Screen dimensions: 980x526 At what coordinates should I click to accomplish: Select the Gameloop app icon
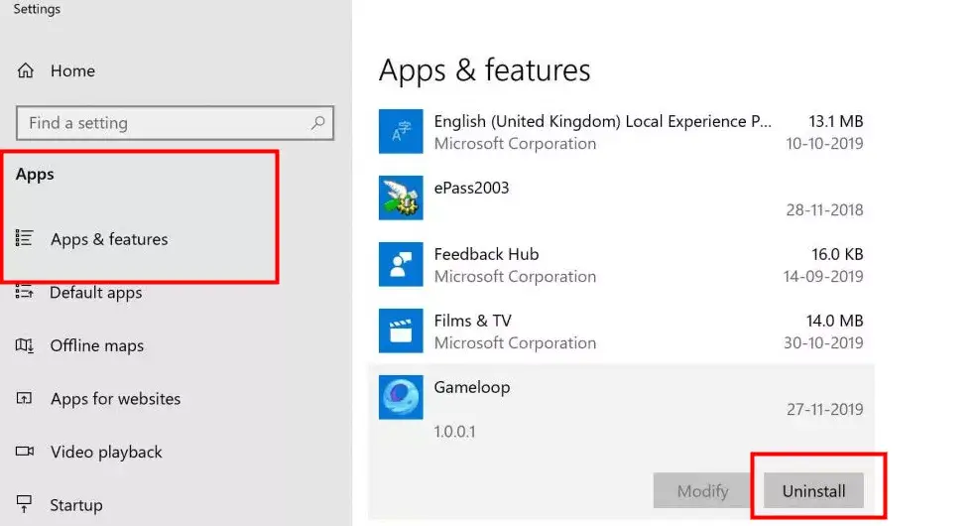401,397
